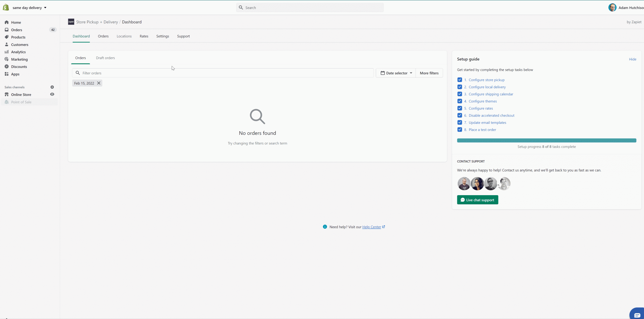Click Adam Hutchison's avatar

[x=612, y=8]
